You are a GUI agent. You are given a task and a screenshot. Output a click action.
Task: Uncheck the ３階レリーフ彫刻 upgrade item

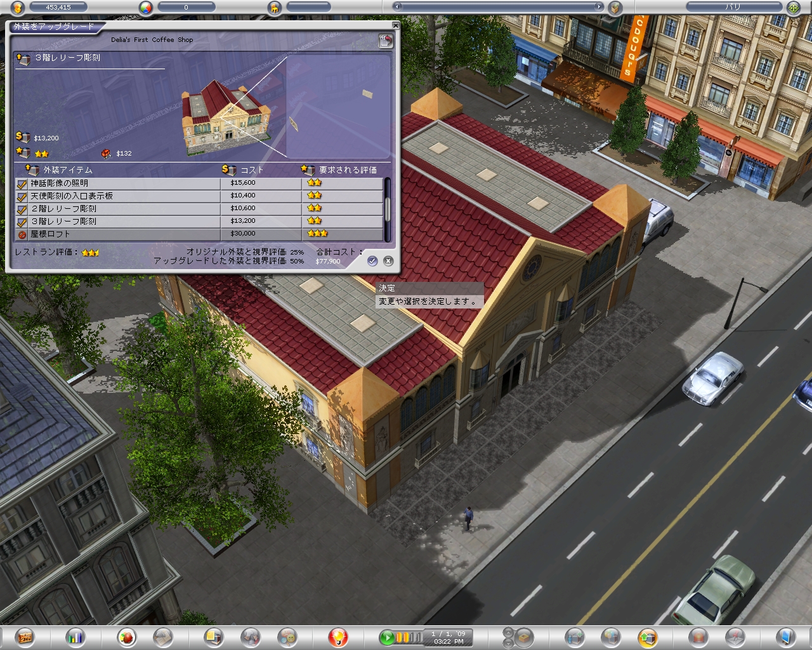click(x=22, y=222)
